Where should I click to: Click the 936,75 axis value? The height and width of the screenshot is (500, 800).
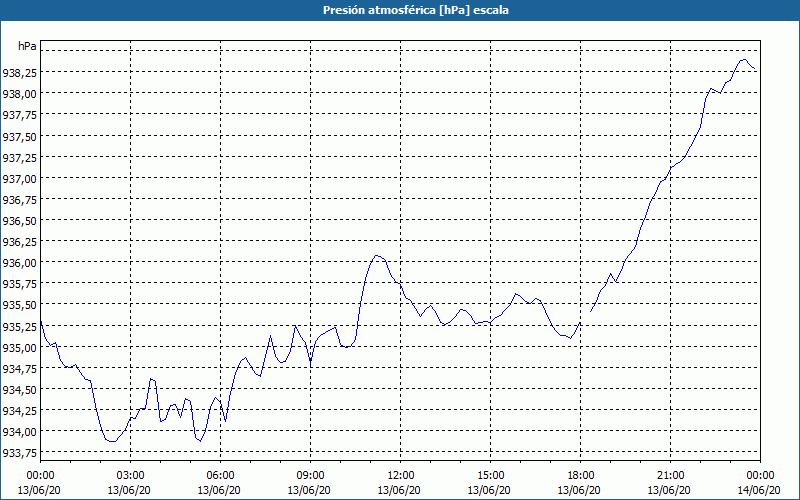[x=19, y=200]
